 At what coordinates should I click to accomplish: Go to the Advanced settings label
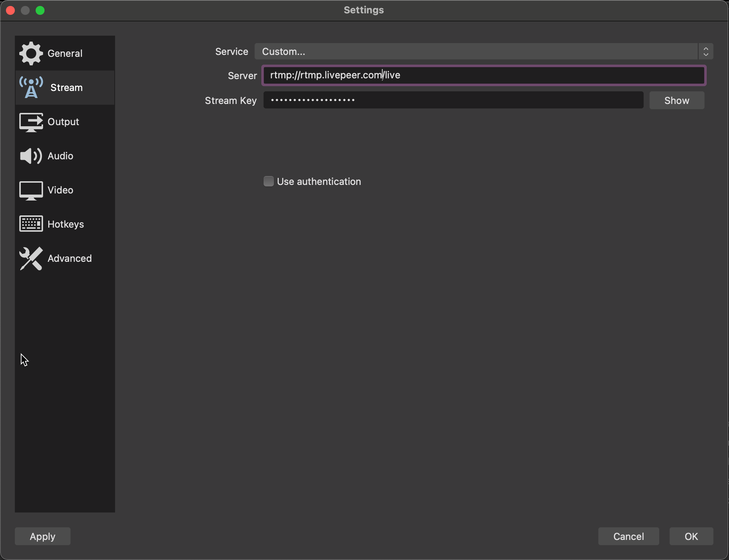[x=69, y=258]
